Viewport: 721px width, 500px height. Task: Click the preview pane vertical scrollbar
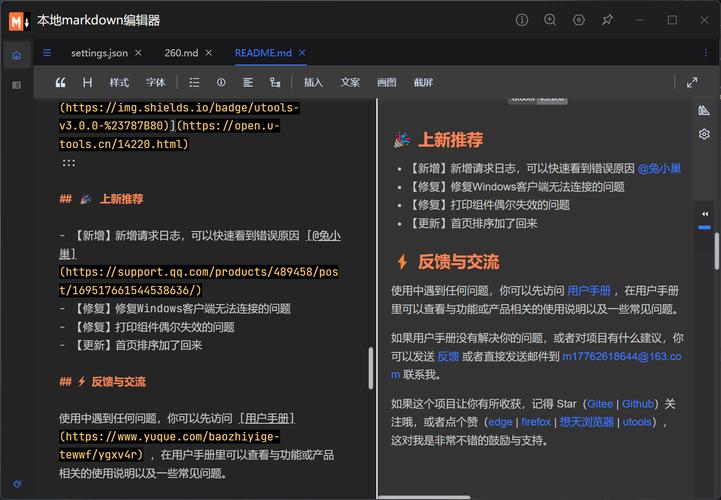click(717, 251)
